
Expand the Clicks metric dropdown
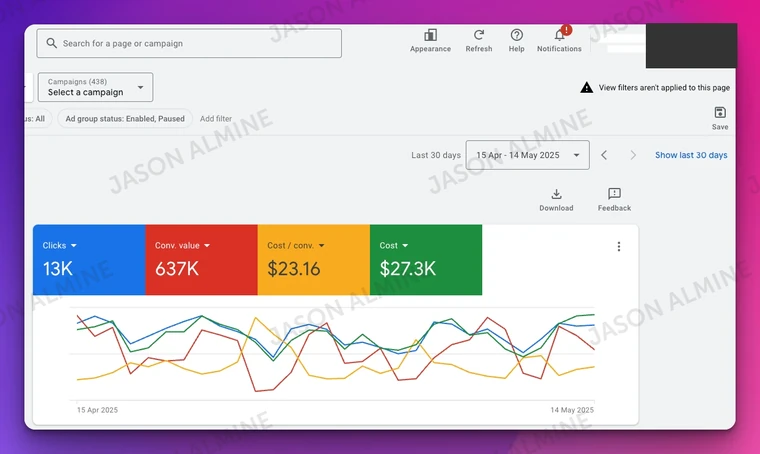click(x=74, y=246)
